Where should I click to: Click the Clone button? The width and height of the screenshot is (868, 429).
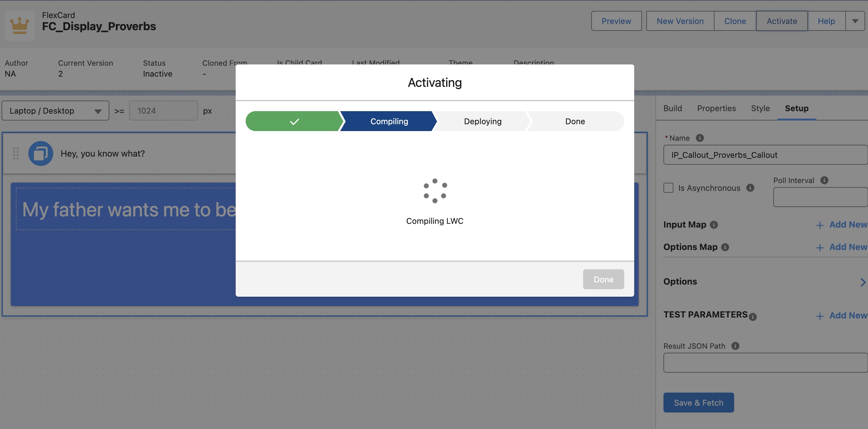735,21
